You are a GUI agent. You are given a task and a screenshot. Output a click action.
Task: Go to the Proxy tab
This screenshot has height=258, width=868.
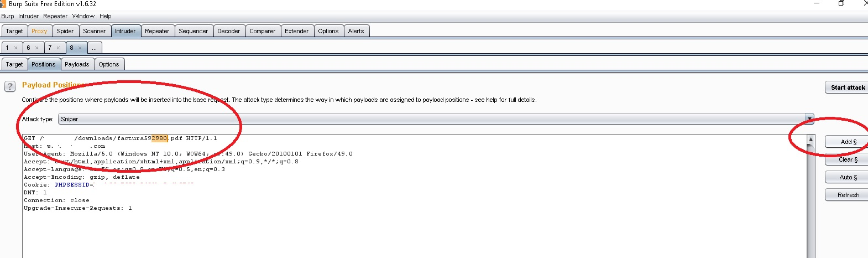click(x=39, y=31)
